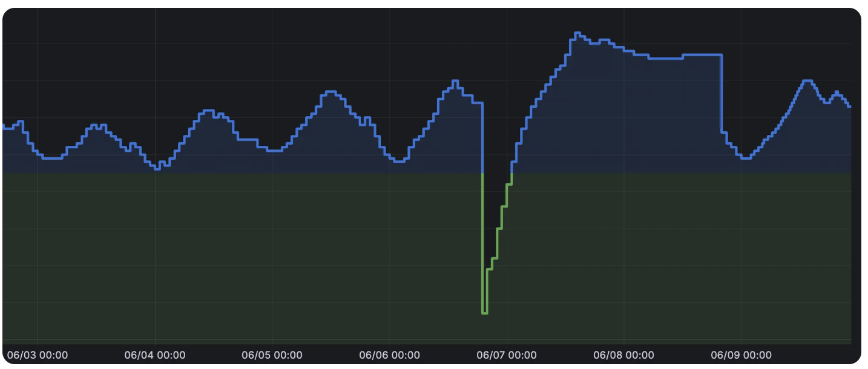Click the blue line's low point before 06/09 00:00
Image resolution: width=868 pixels, height=369 pixels.
click(746, 158)
